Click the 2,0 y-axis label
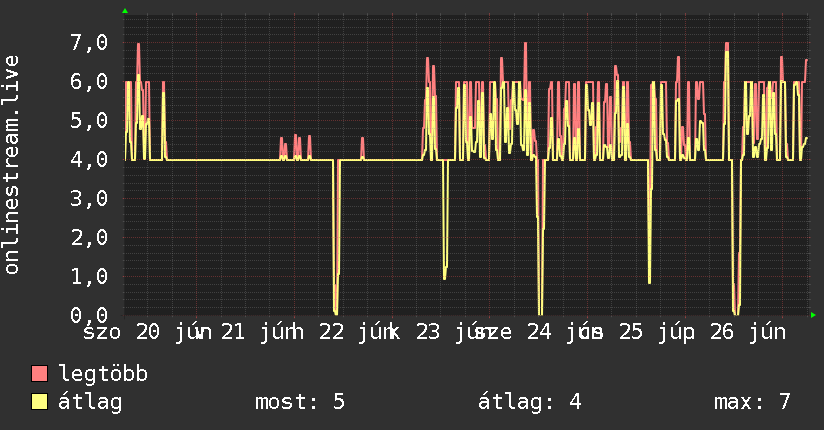This screenshot has width=824, height=430. click(x=89, y=237)
